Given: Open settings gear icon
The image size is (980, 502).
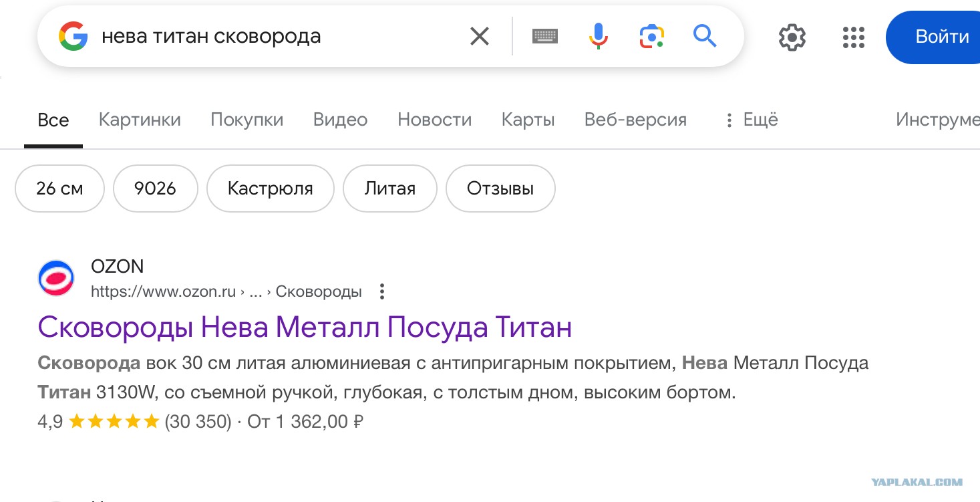Looking at the screenshot, I should click(792, 37).
